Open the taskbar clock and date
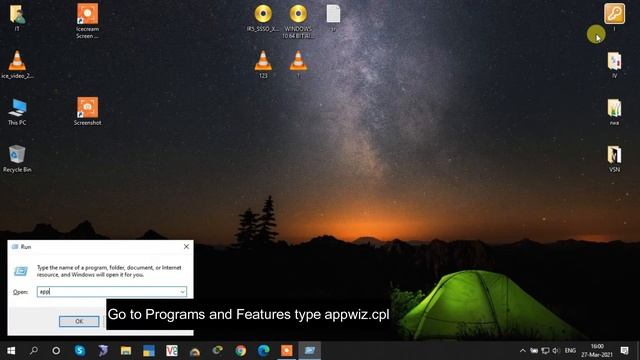Screen dimensions: 640x360 pos(597,351)
